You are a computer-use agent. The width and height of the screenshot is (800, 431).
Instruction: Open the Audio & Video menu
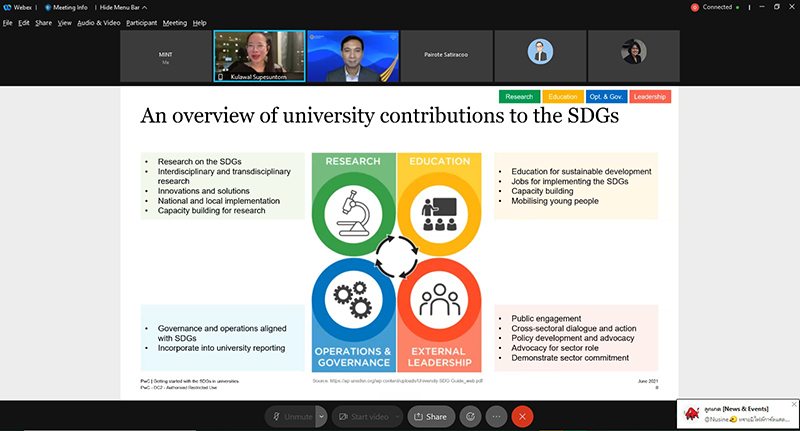click(x=98, y=22)
